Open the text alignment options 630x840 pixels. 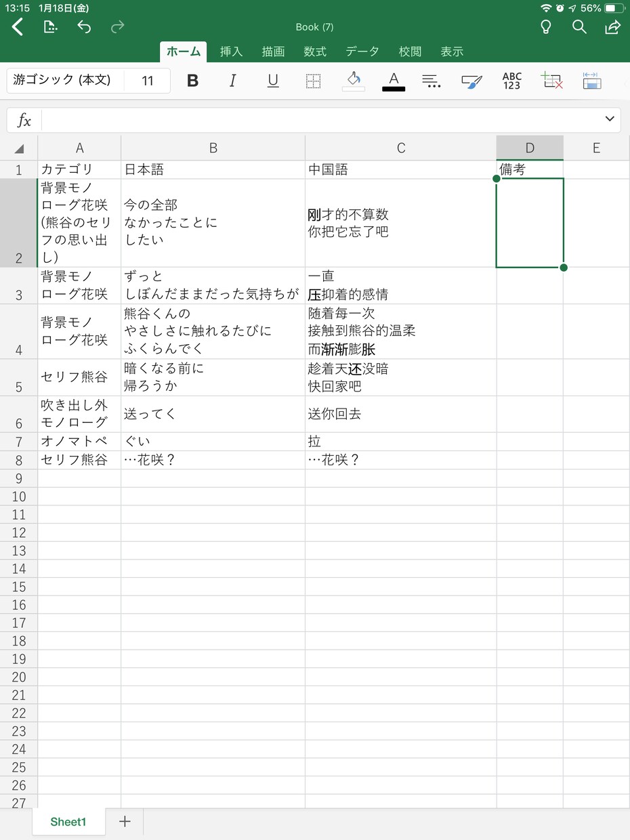tap(432, 81)
